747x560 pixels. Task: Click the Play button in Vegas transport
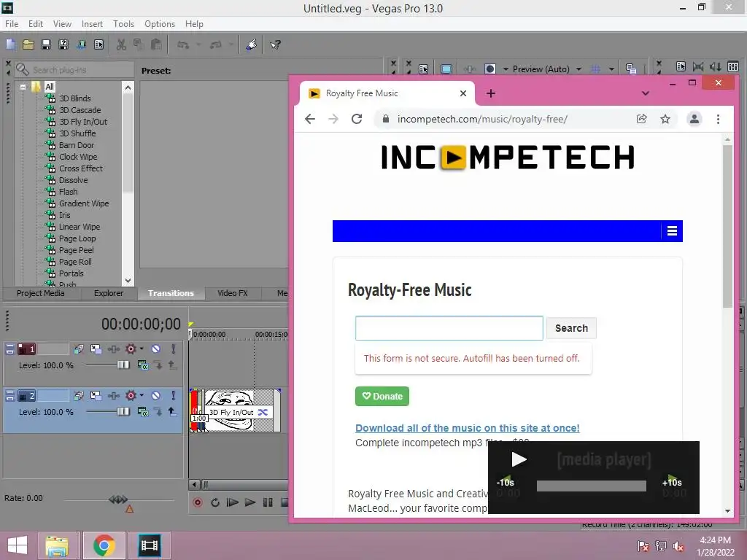click(x=249, y=502)
